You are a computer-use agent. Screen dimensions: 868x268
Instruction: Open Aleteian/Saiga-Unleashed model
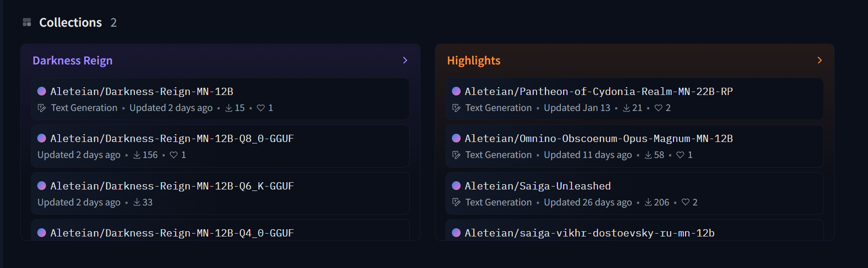635,193
